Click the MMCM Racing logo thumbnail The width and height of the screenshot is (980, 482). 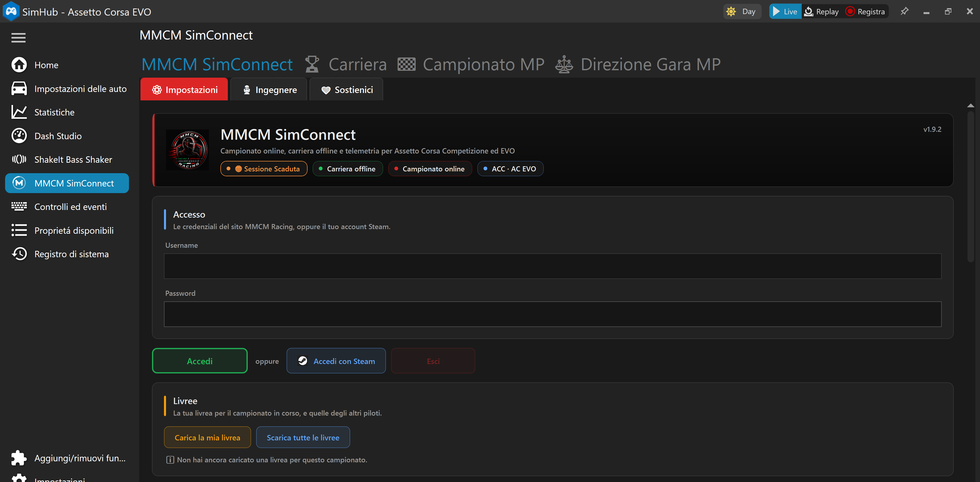[x=187, y=150]
